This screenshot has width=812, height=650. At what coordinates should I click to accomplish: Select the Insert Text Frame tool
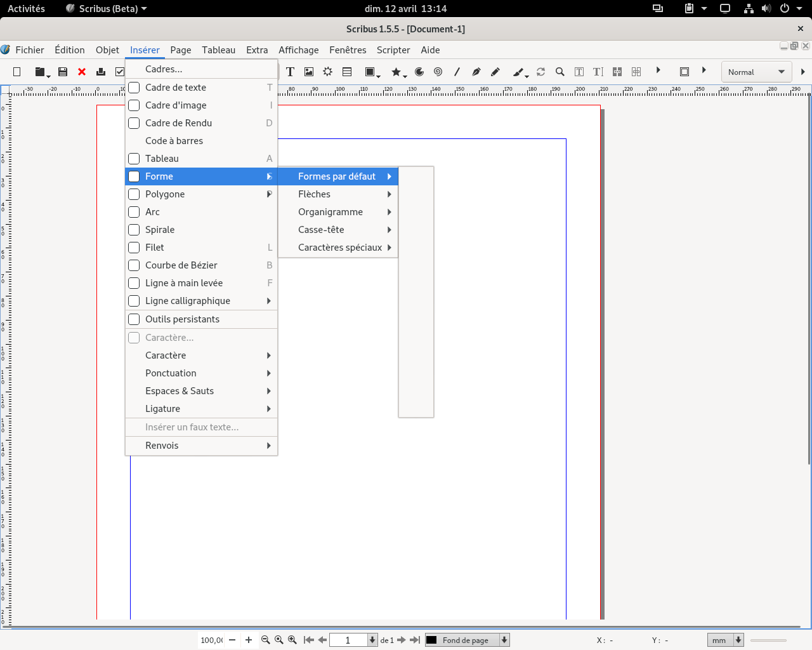290,71
